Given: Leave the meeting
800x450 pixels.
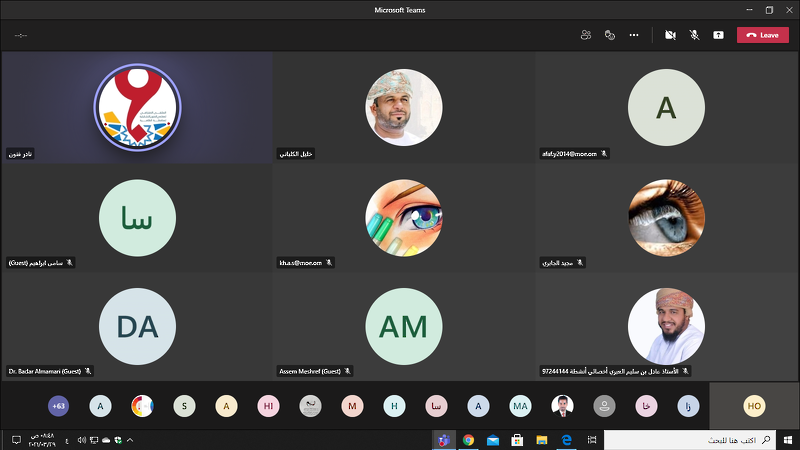Looking at the screenshot, I should 762,35.
